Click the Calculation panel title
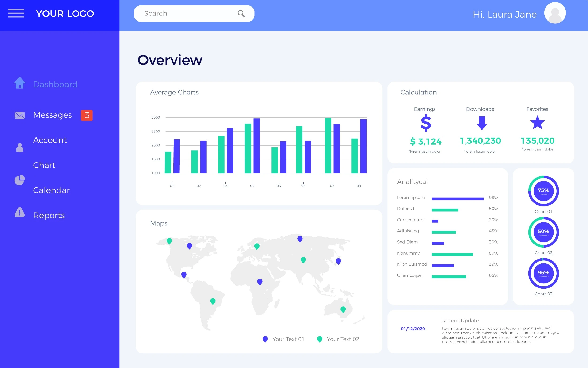 click(419, 93)
